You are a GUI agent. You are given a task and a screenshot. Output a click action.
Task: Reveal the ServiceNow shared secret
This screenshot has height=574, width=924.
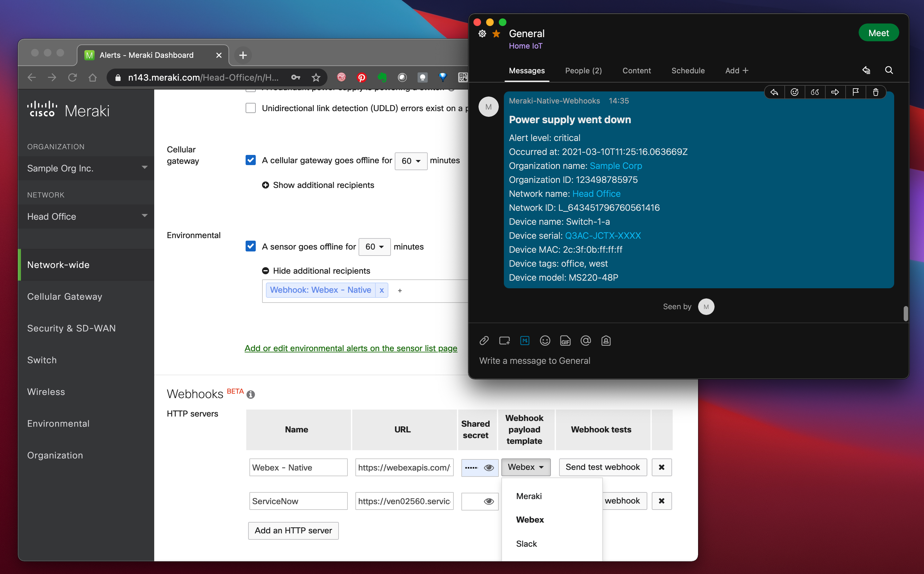tap(489, 501)
